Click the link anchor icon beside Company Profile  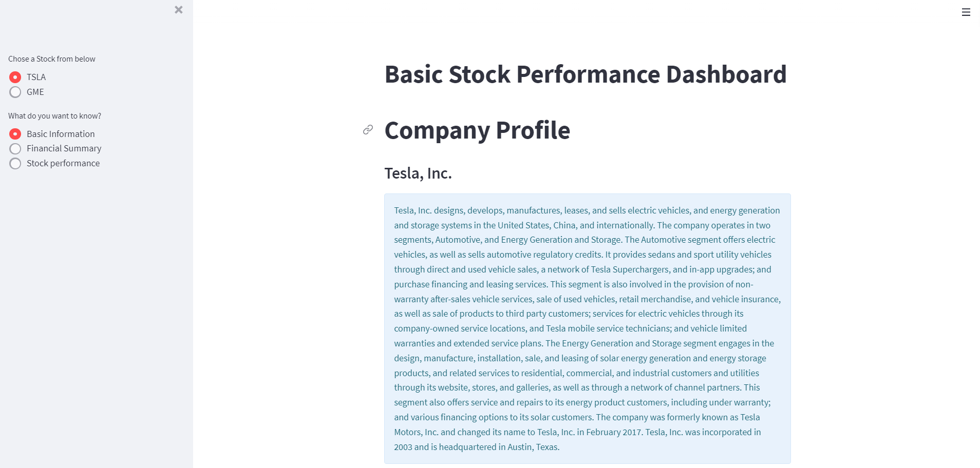(x=367, y=130)
